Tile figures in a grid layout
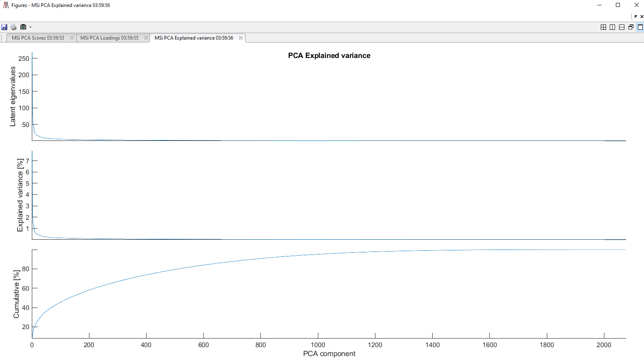 603,27
